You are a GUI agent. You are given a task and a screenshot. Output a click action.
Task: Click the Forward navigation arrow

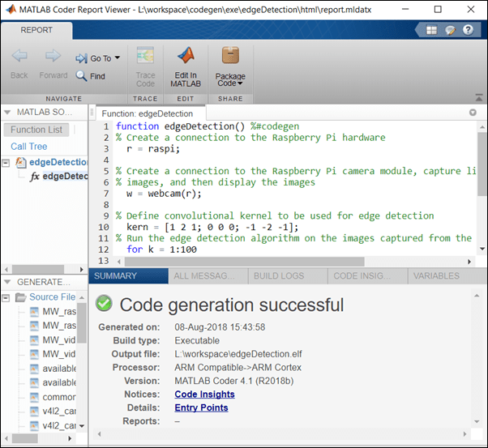54,57
